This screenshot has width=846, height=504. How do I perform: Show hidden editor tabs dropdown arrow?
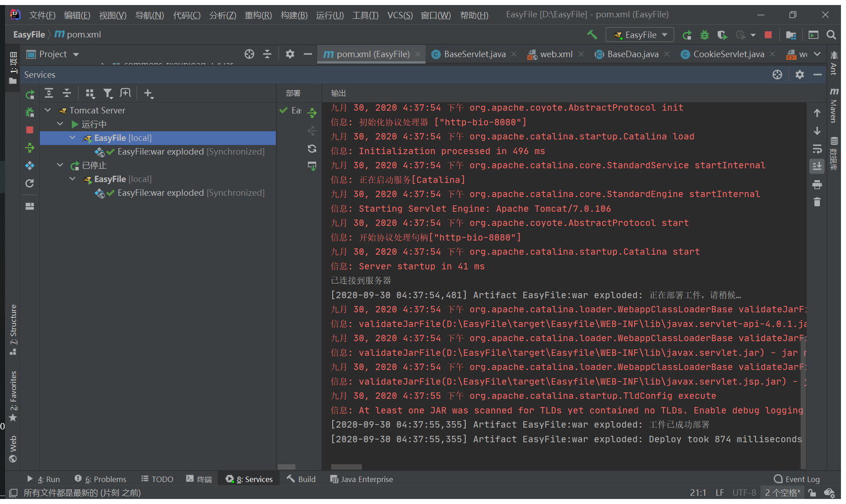pos(817,54)
